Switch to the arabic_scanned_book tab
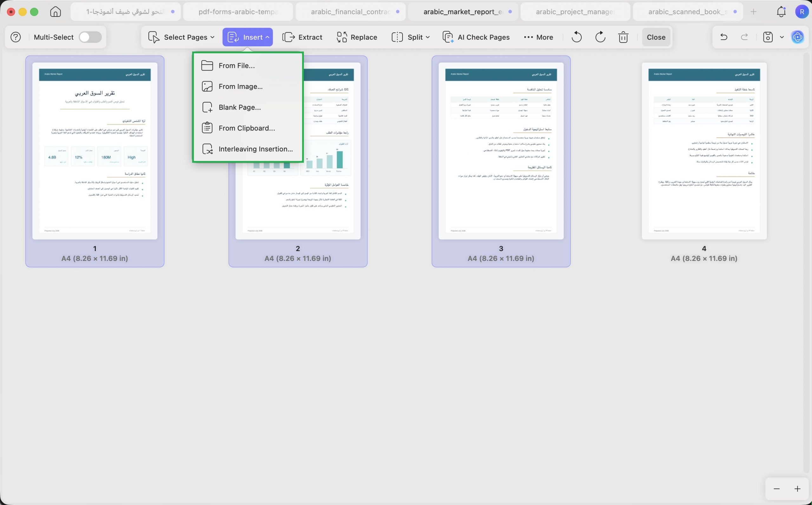 (688, 12)
